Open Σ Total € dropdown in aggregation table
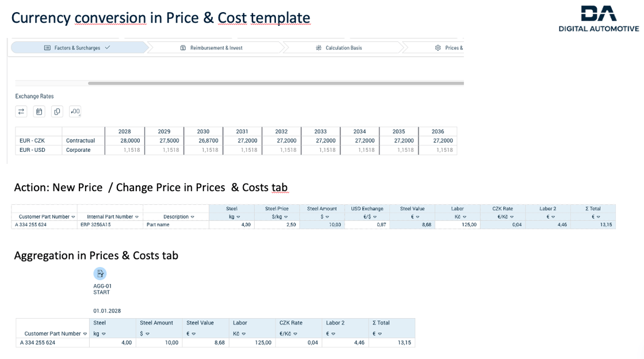644x359 pixels. [x=380, y=334]
